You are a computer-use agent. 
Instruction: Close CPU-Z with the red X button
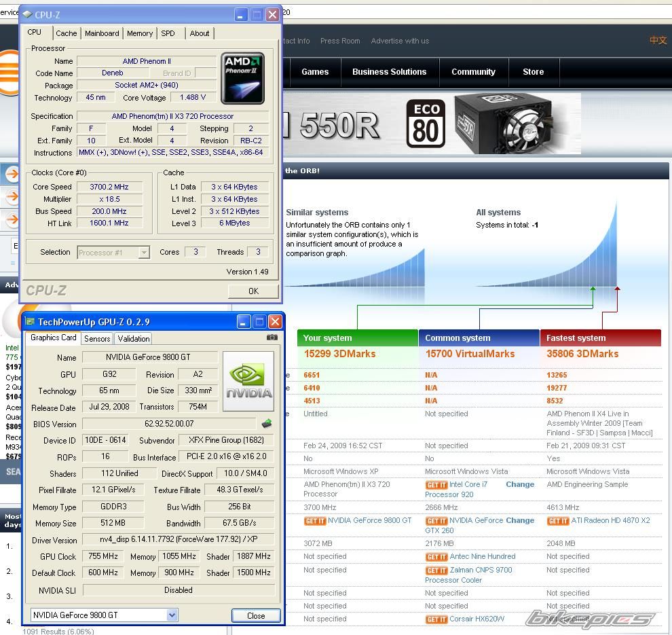click(x=273, y=15)
